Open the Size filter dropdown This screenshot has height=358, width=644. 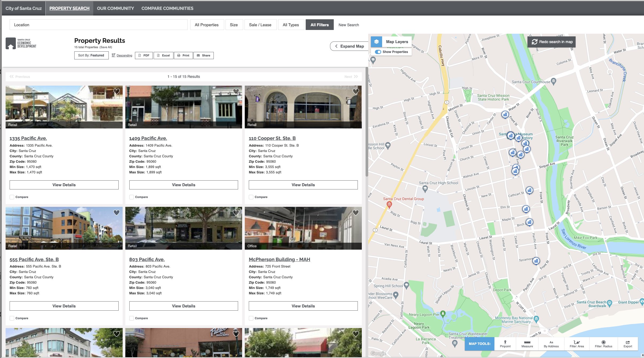pos(234,25)
